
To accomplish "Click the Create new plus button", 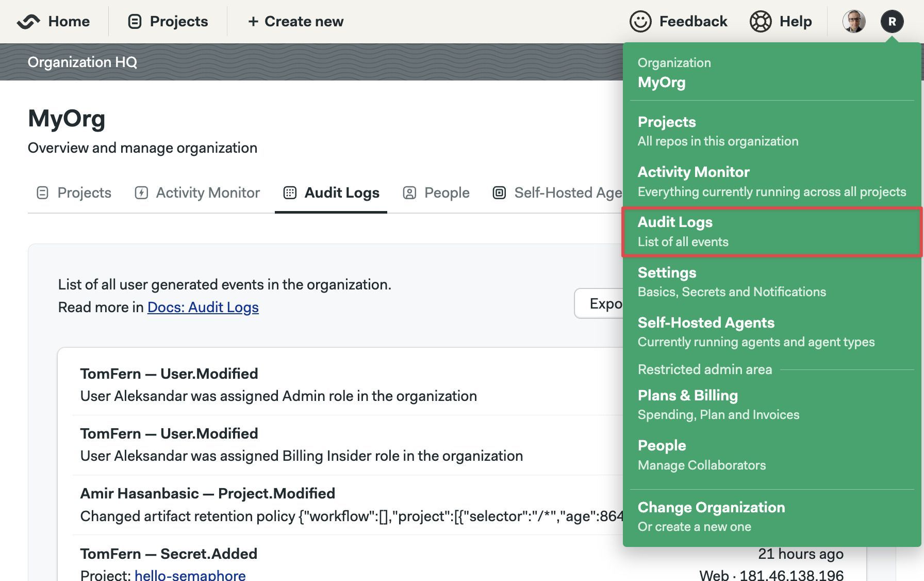I will click(x=295, y=22).
